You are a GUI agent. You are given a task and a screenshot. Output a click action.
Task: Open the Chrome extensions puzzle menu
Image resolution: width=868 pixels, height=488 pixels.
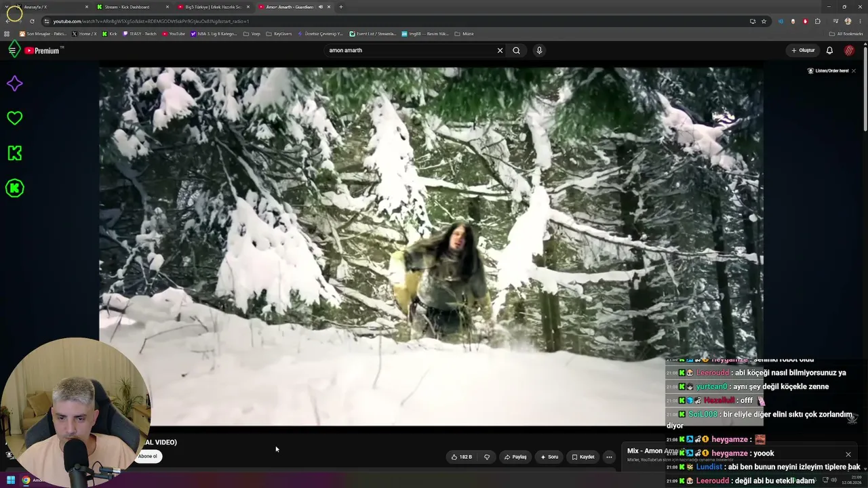(x=817, y=21)
